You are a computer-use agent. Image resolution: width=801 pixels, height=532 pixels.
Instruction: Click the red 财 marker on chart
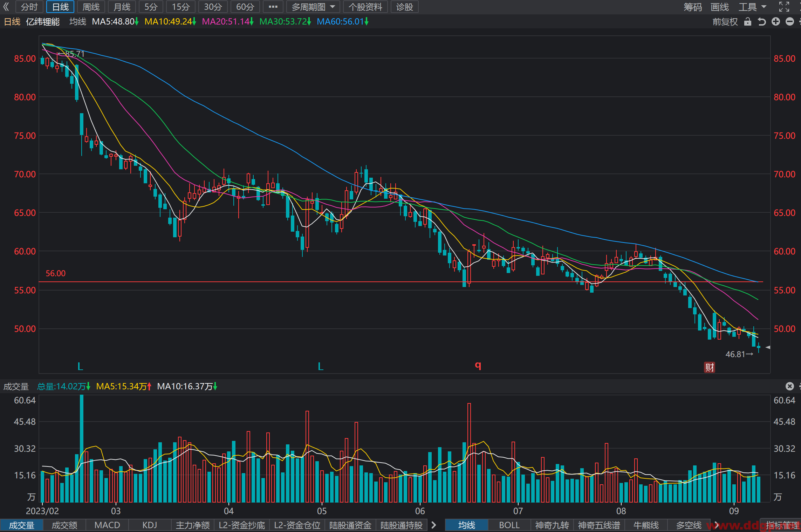(710, 367)
